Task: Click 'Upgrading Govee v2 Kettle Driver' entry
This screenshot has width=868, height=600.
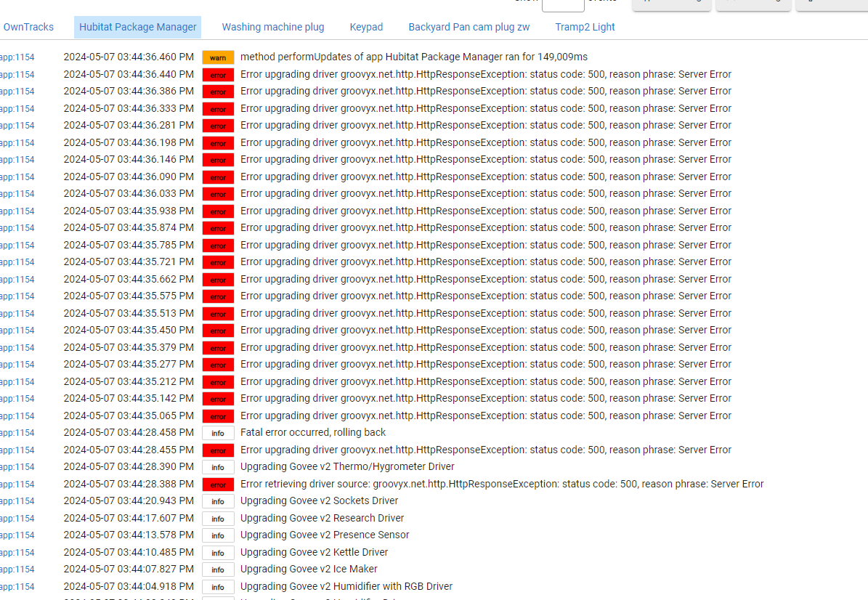Action: point(314,552)
